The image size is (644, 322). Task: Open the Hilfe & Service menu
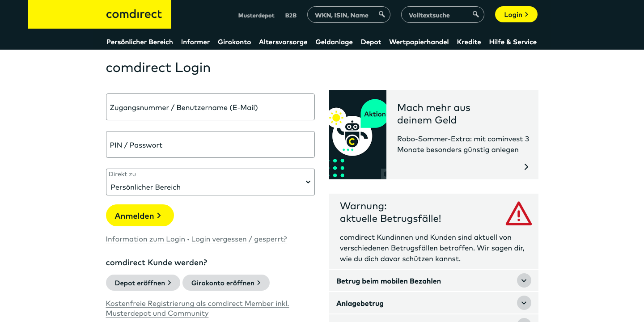513,42
